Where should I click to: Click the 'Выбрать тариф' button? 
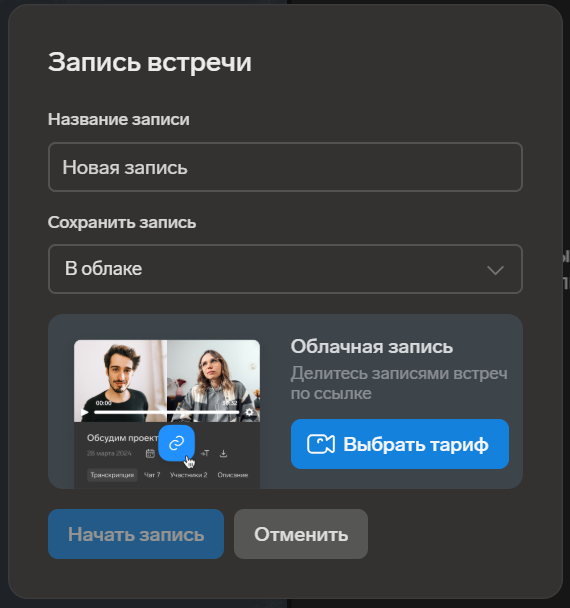coord(400,444)
